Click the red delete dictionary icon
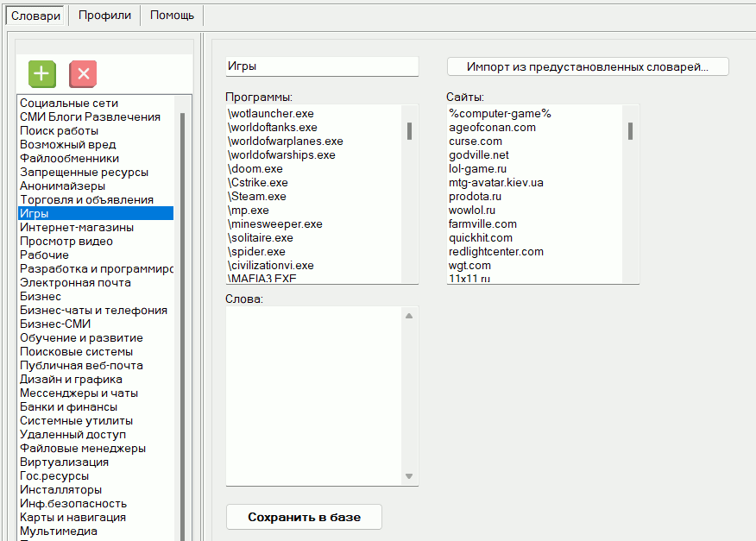The image size is (756, 541). pyautogui.click(x=83, y=74)
